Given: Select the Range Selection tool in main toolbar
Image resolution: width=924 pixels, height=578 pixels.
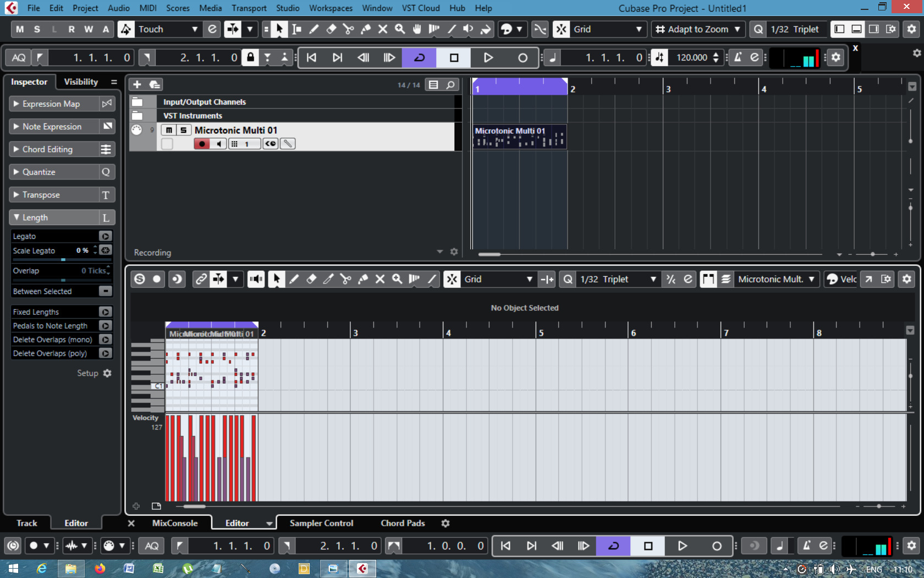Looking at the screenshot, I should point(297,29).
